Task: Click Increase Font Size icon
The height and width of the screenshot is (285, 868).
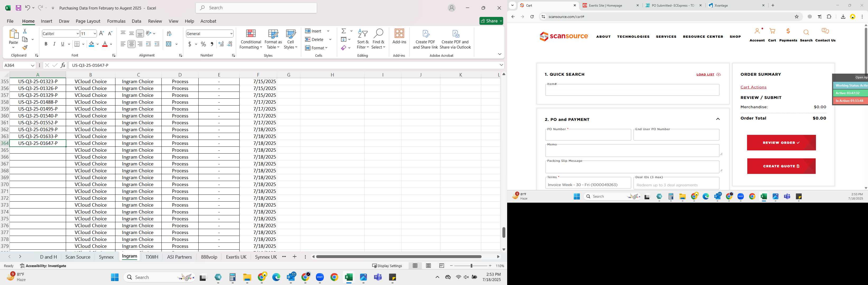Action: point(101,33)
